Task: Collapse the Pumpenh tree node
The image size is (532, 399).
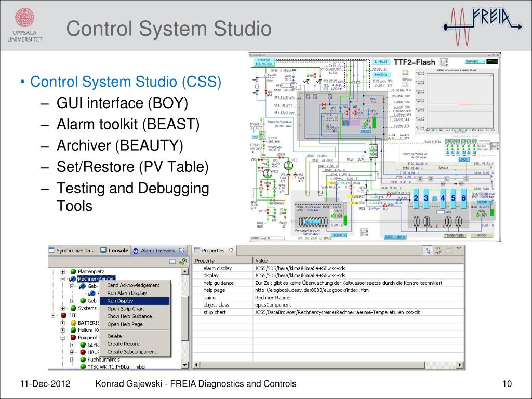Action: (63, 338)
